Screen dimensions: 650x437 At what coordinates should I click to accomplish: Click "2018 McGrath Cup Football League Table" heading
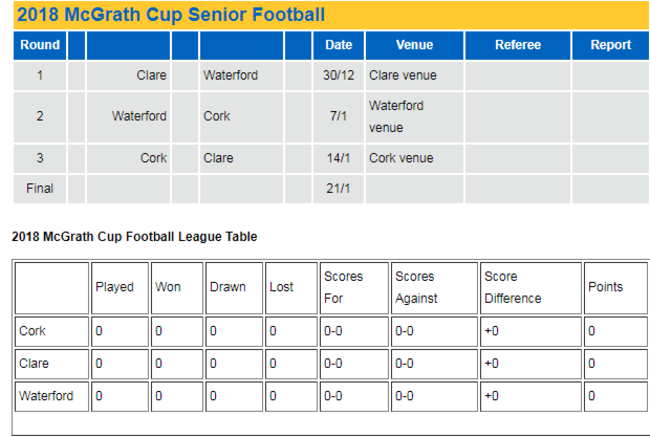[134, 237]
